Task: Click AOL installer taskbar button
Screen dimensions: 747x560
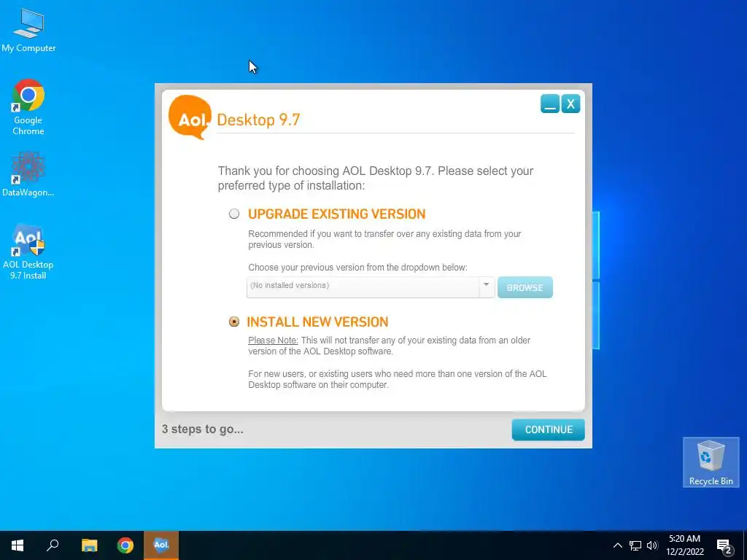Action: [x=161, y=545]
